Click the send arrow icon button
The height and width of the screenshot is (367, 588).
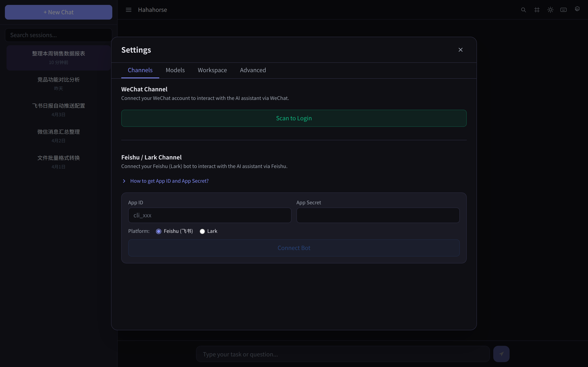[x=501, y=354]
